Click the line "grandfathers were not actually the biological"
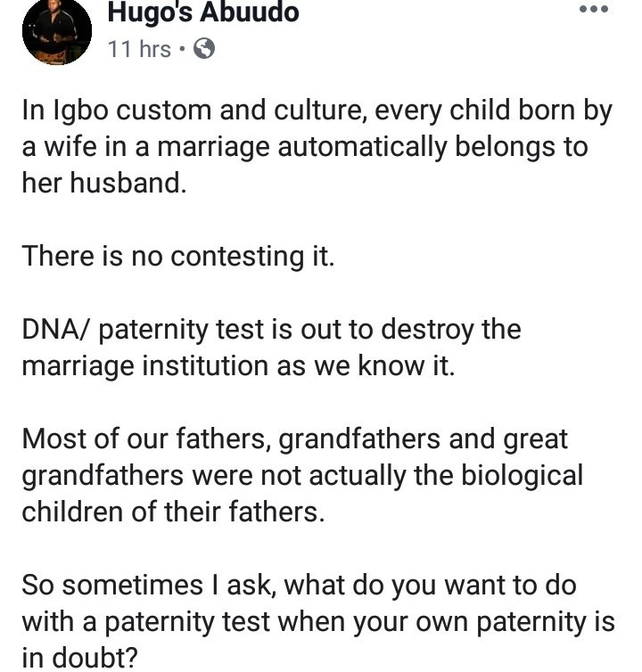The width and height of the screenshot is (642, 672). [302, 474]
